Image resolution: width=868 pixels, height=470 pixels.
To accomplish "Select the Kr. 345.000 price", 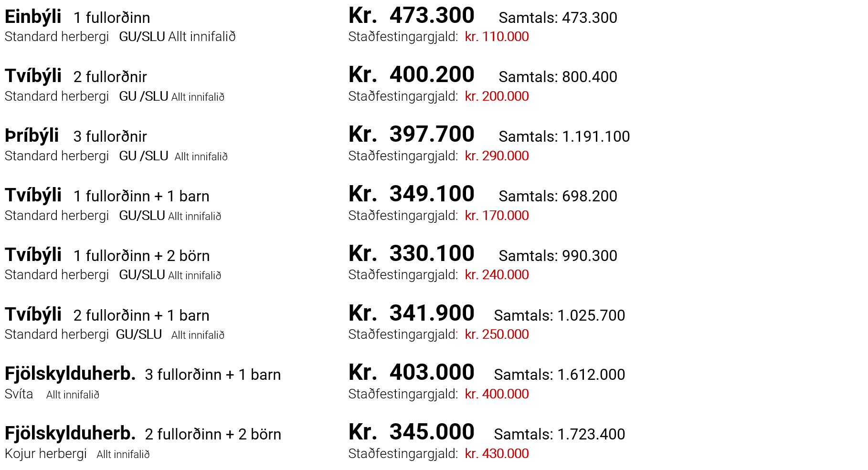I will tap(411, 432).
